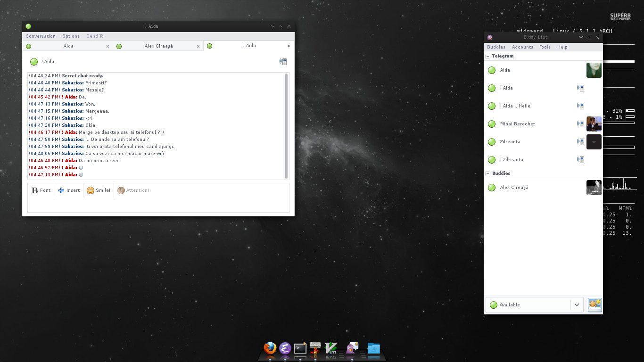Open Thunar file manager dock icon

coord(315,348)
